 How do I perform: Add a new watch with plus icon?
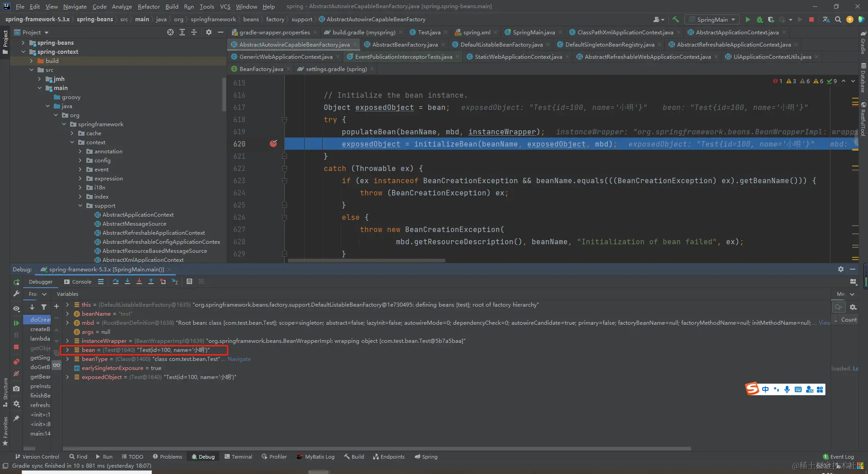57,307
